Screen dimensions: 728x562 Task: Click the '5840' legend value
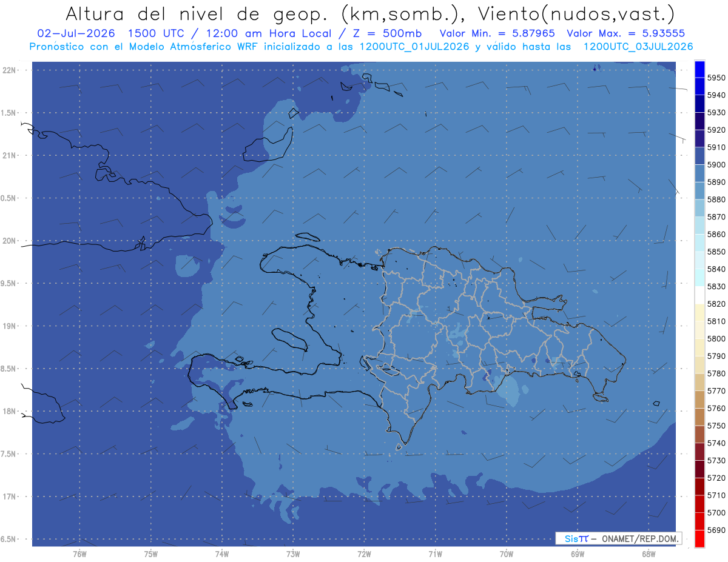coord(716,269)
